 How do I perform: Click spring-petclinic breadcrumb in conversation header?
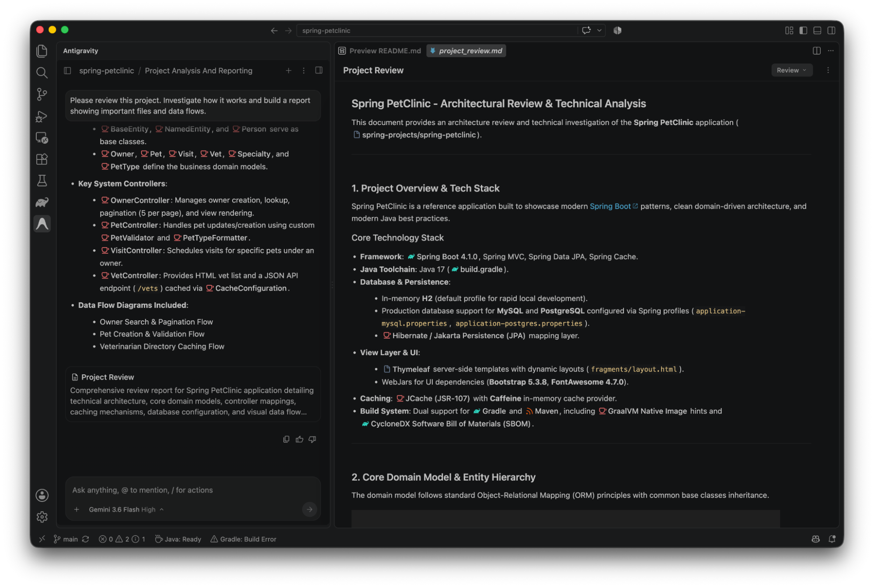coord(106,70)
